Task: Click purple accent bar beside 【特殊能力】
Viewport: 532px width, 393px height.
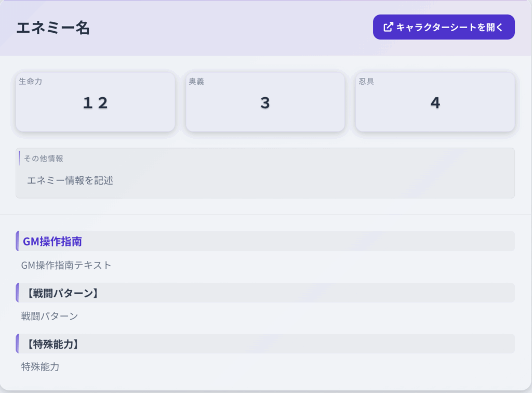Action: (17, 344)
